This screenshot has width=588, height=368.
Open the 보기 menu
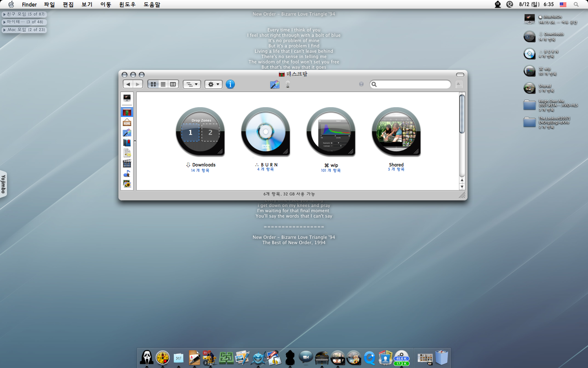click(x=87, y=4)
